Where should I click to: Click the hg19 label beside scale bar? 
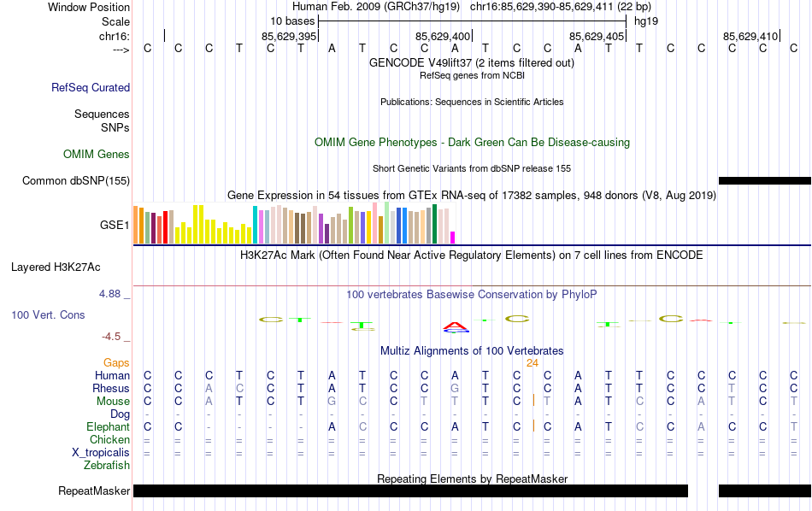pos(646,21)
